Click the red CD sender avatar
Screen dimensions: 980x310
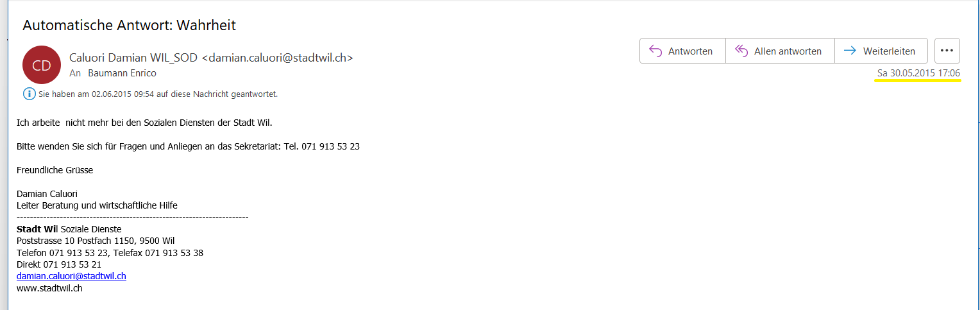coord(42,65)
